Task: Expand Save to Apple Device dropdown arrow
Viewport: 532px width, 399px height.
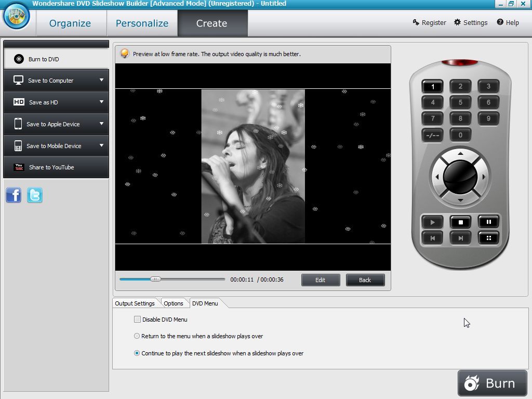Action: click(101, 124)
